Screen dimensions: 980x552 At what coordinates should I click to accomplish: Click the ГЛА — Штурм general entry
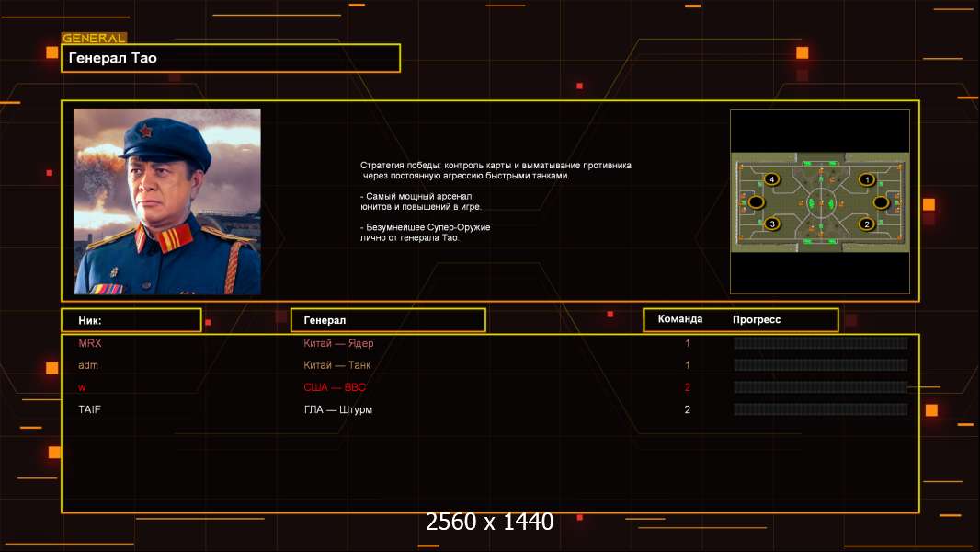[337, 409]
